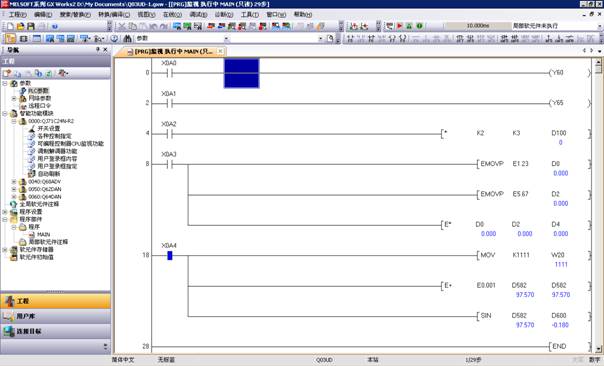Viewport: 604px width, 366px height.
Task: Toggle the navigation pane pin button
Action: click(x=98, y=50)
